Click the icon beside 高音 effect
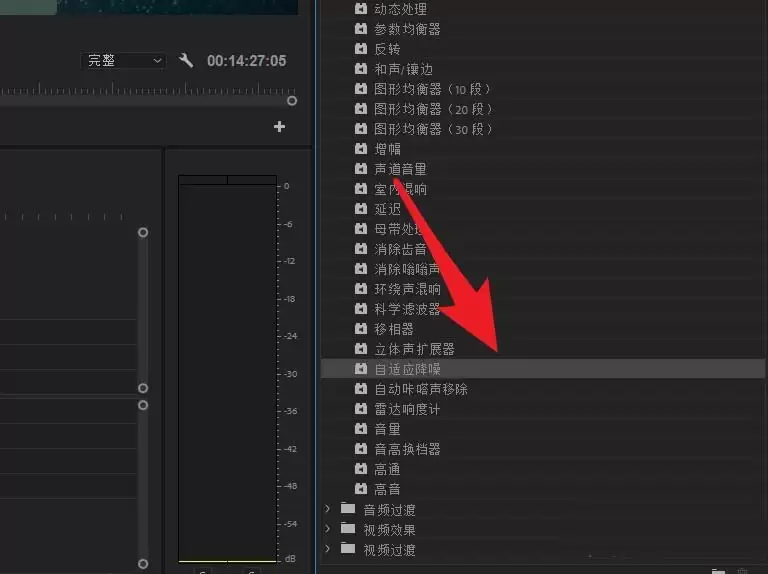The height and width of the screenshot is (574, 768). click(x=360, y=489)
